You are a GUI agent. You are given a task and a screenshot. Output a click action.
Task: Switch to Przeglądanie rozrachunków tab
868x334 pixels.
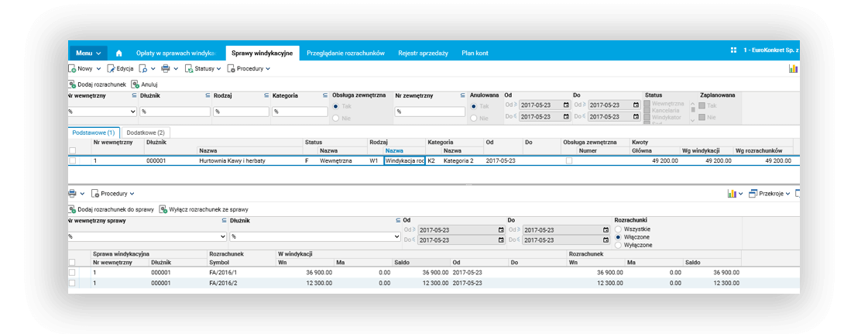click(345, 53)
